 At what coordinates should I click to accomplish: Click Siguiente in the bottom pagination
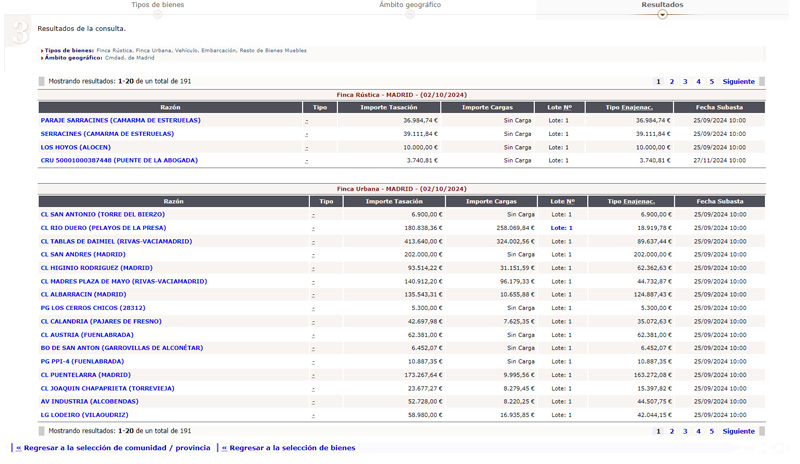click(x=738, y=431)
